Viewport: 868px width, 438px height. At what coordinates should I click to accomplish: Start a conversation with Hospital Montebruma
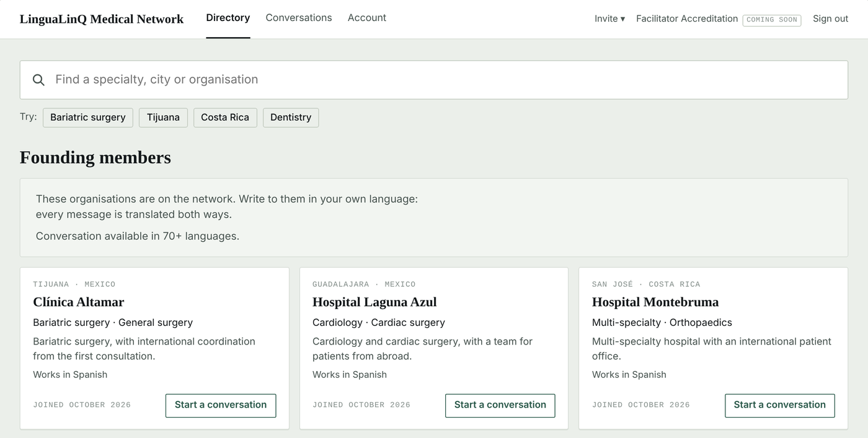coord(780,405)
